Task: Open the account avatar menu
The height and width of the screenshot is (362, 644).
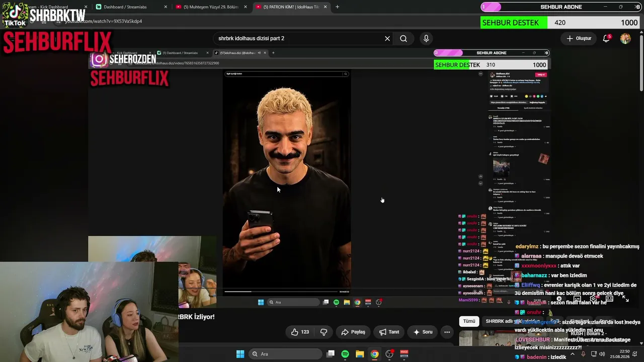Action: pyautogui.click(x=625, y=38)
